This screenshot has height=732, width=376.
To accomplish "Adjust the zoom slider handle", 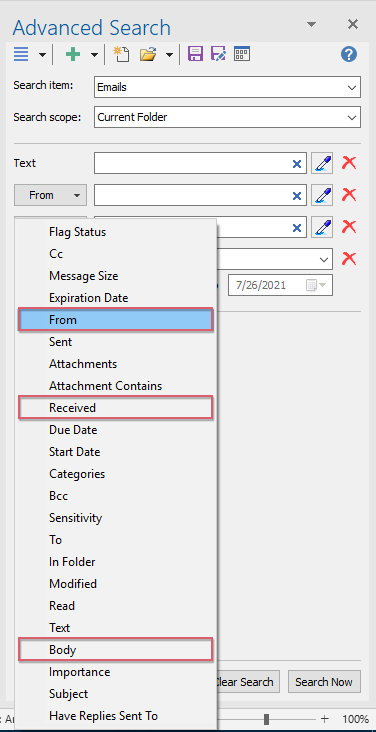I will tap(266, 718).
